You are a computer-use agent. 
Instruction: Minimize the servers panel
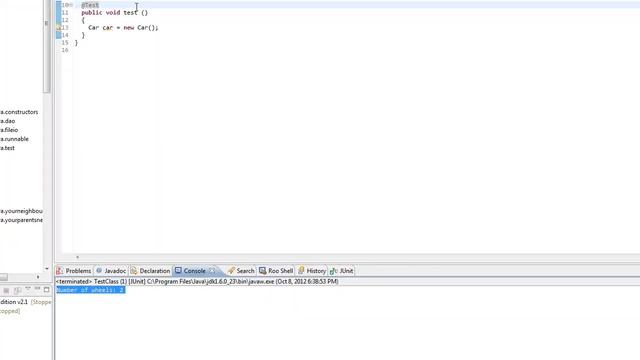37,289
